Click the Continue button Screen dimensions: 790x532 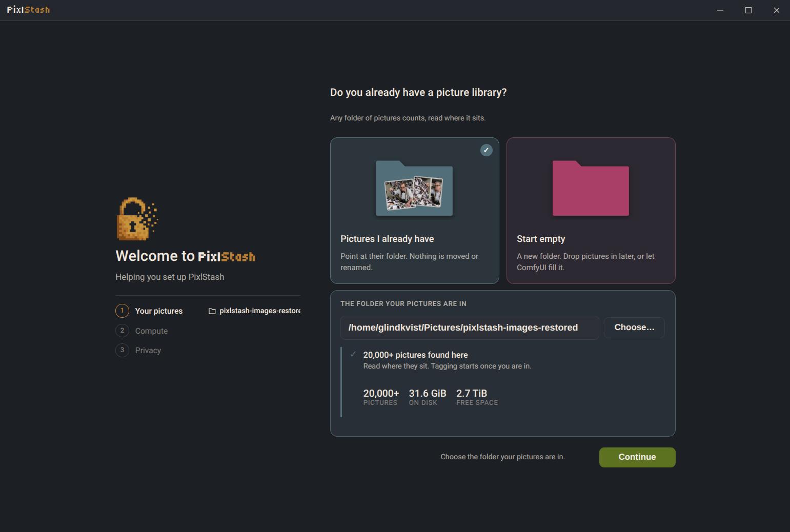point(637,457)
